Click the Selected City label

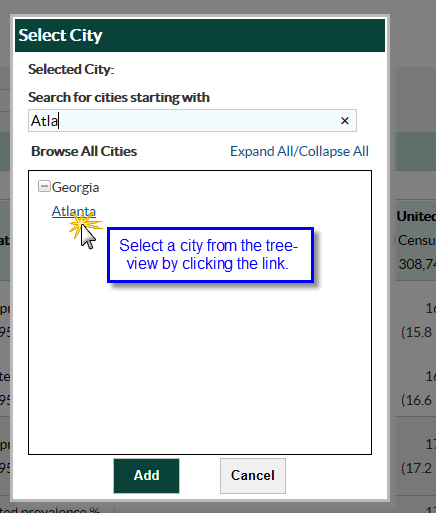[71, 69]
